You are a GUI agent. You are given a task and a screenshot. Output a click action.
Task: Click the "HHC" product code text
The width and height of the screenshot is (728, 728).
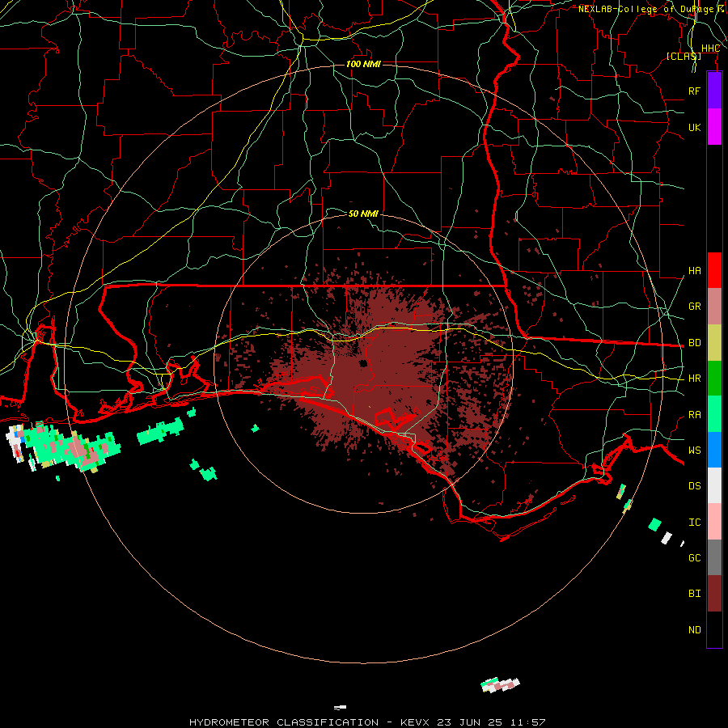(x=710, y=49)
